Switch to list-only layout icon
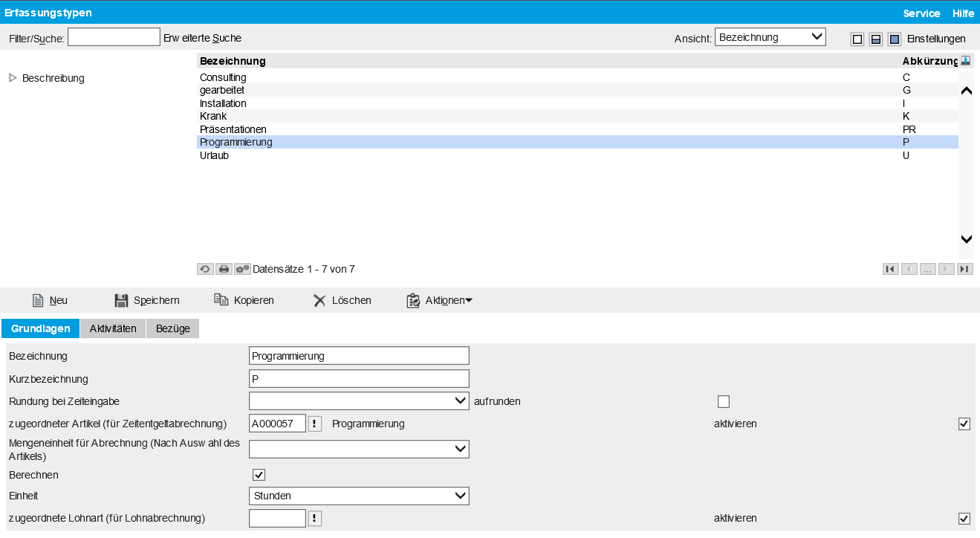Image resolution: width=980 pixels, height=538 pixels. [857, 39]
